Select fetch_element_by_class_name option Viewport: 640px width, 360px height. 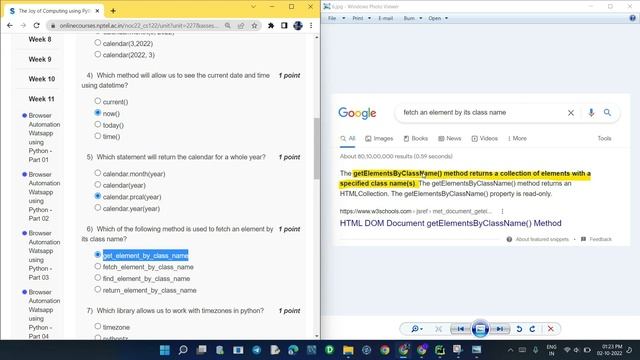98,266
